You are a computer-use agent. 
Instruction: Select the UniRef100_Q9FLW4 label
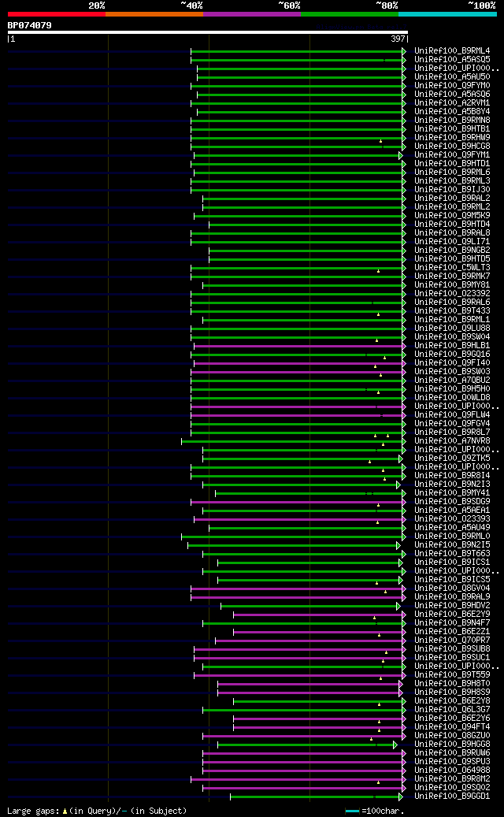pos(453,414)
